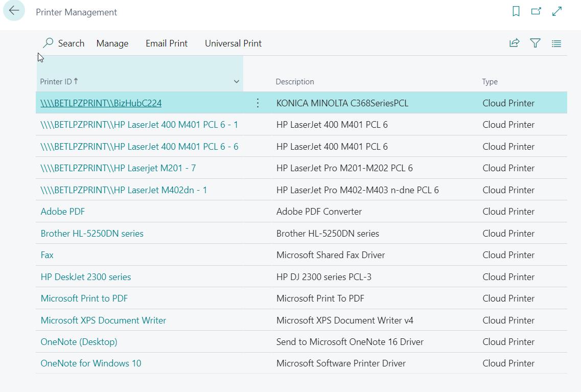581x392 pixels.
Task: Sort by Printer ID column header
Action: tap(59, 81)
